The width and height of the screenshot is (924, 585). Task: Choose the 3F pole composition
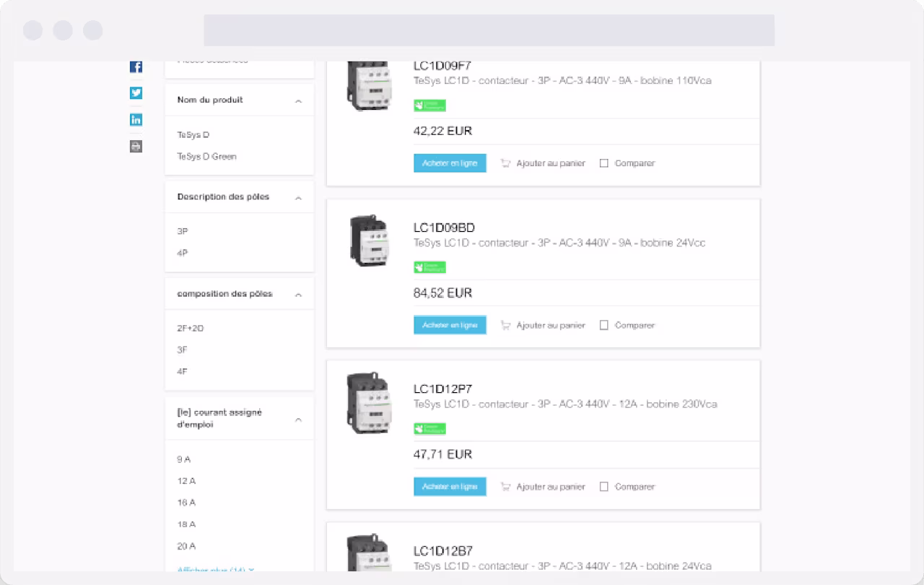(x=183, y=350)
